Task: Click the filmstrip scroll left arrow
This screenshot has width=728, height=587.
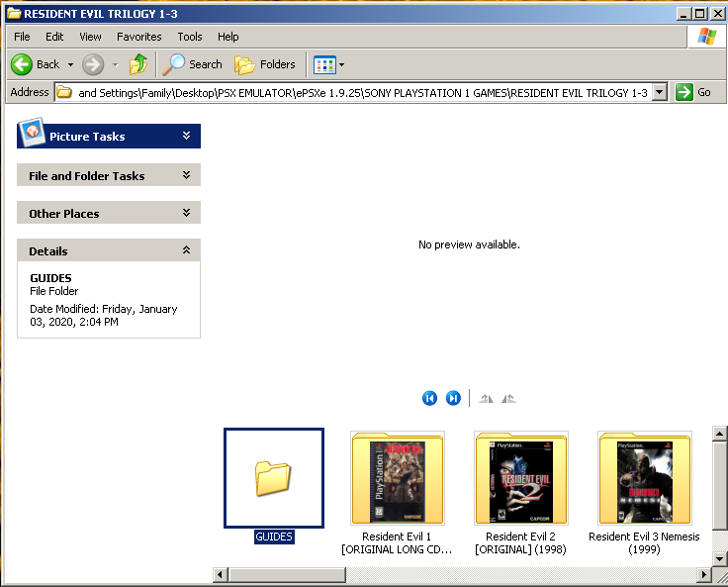Action: pos(220,575)
